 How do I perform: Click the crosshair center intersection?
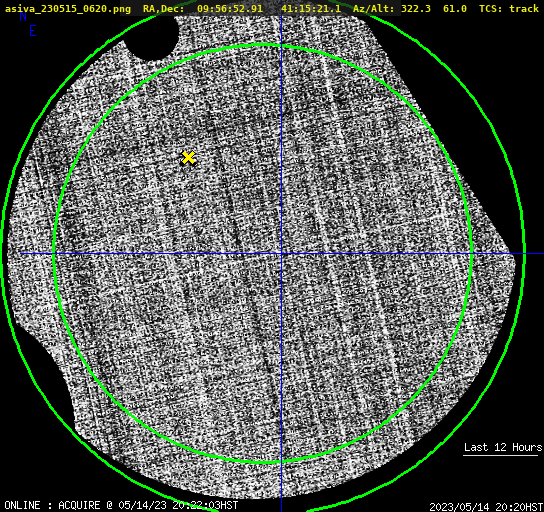(x=281, y=254)
